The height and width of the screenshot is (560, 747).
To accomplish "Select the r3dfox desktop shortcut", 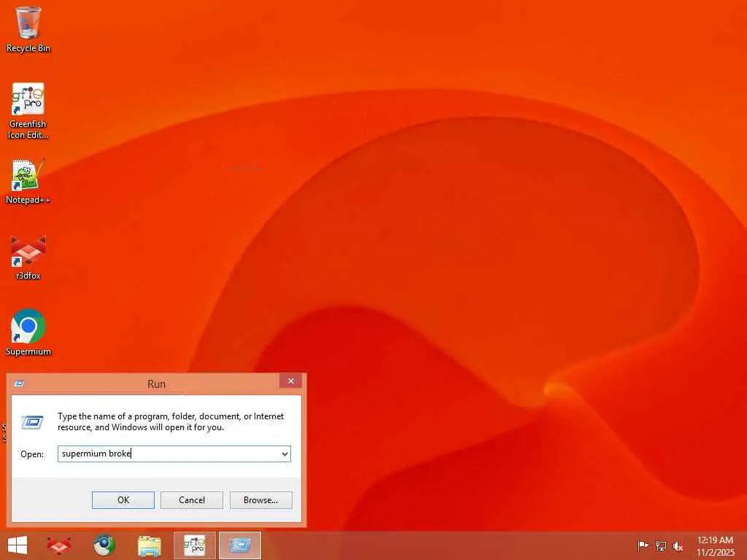I will tap(28, 257).
